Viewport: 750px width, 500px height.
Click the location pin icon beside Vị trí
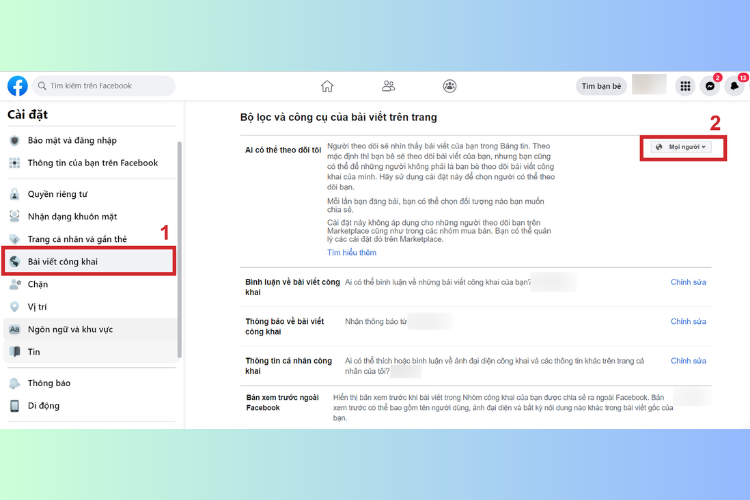(15, 307)
